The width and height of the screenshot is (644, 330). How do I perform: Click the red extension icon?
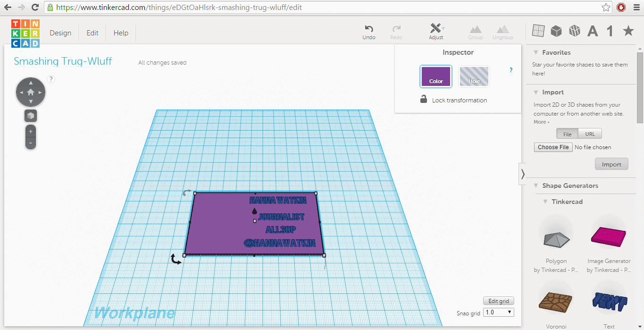pyautogui.click(x=621, y=8)
